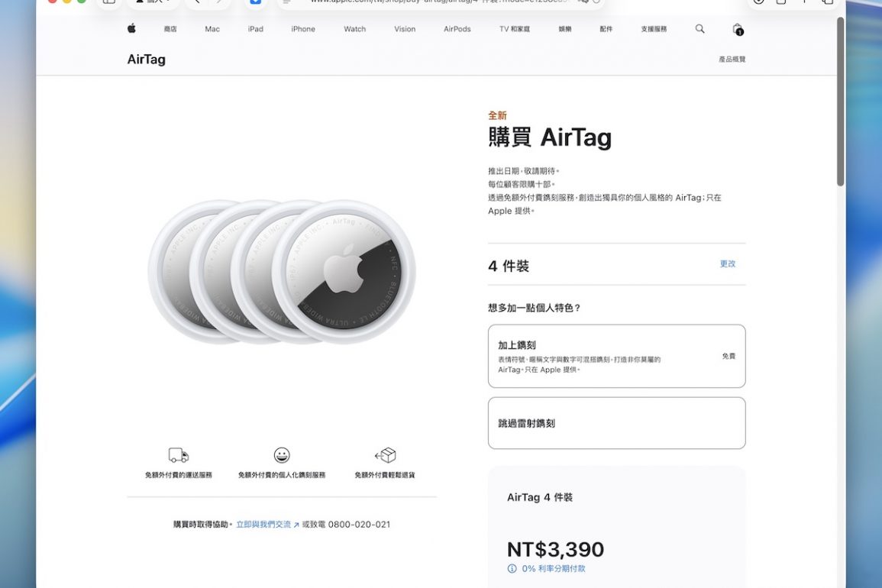Open the 0% 利率分期付款 installment link

pyautogui.click(x=554, y=569)
